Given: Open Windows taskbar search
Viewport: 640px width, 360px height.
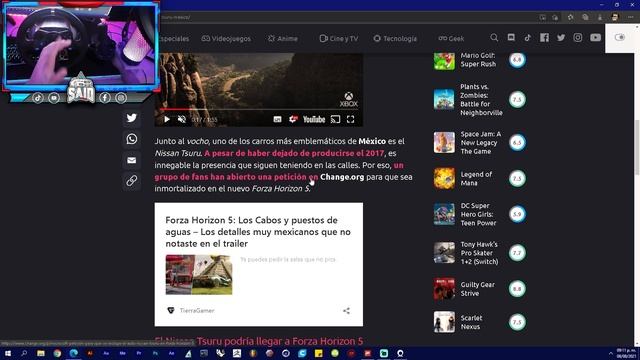Looking at the screenshot, I should (24, 353).
